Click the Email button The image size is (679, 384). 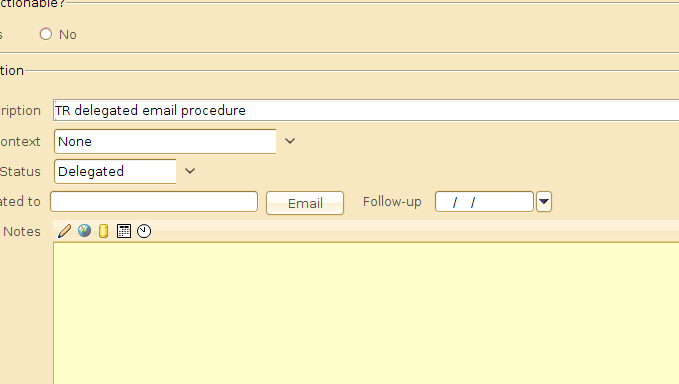(x=305, y=203)
